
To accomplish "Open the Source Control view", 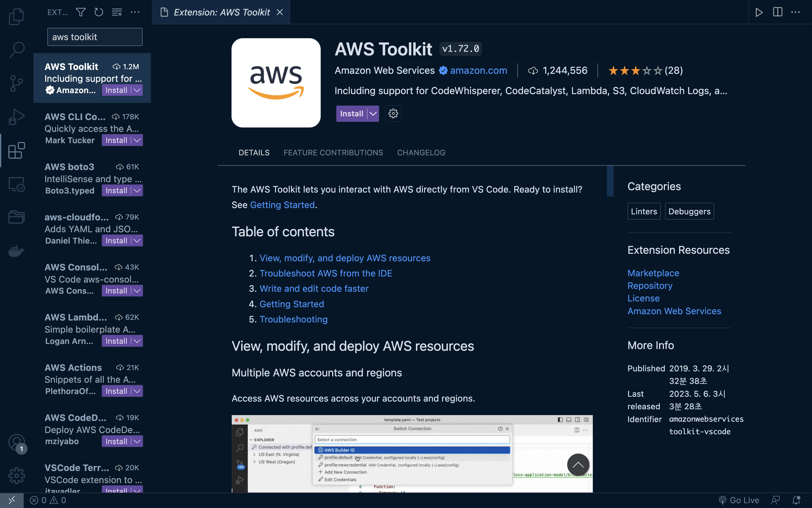I will [x=16, y=83].
